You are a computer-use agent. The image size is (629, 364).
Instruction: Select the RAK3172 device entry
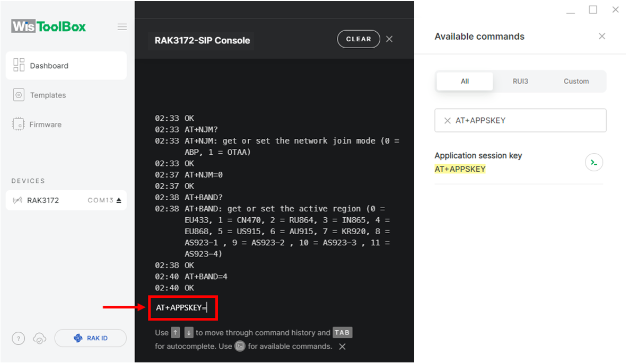66,200
